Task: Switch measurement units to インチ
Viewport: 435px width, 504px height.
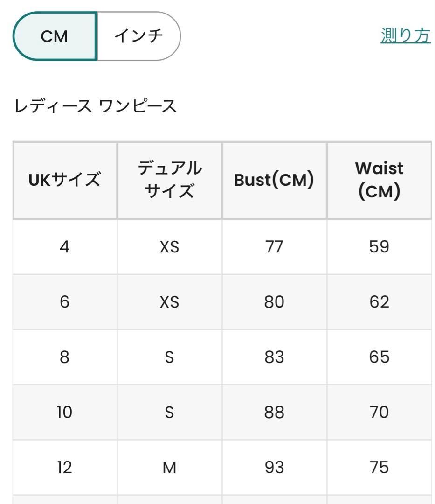Action: click(138, 36)
